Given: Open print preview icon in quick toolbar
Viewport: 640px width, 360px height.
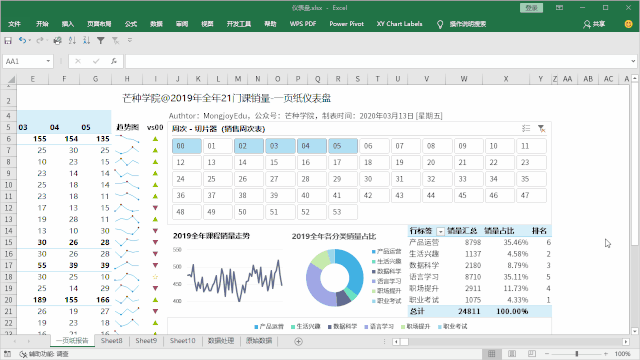Looking at the screenshot, I should (58, 40).
